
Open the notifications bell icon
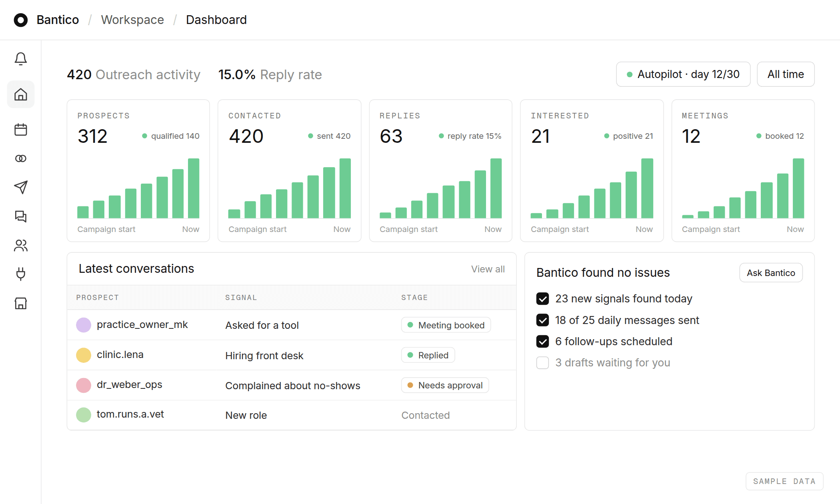click(x=21, y=59)
